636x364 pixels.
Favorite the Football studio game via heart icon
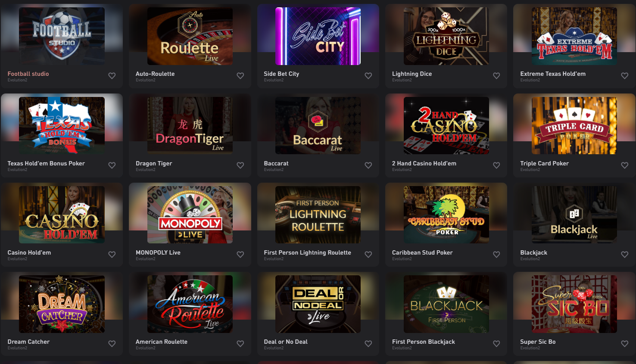click(112, 76)
